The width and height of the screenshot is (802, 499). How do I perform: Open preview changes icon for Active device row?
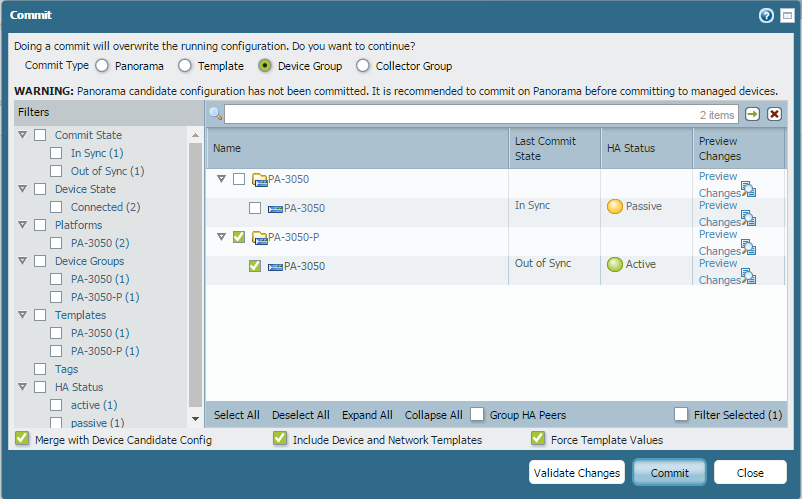(x=748, y=276)
